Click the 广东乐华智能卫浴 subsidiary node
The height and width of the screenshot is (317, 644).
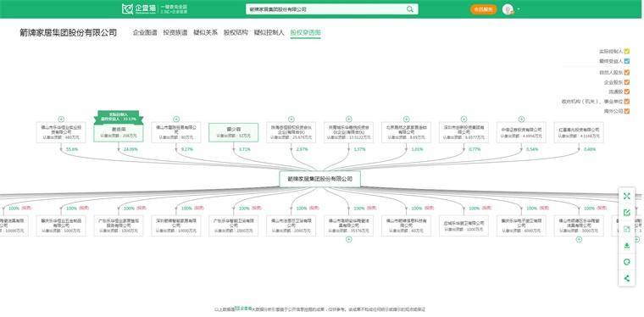click(233, 225)
